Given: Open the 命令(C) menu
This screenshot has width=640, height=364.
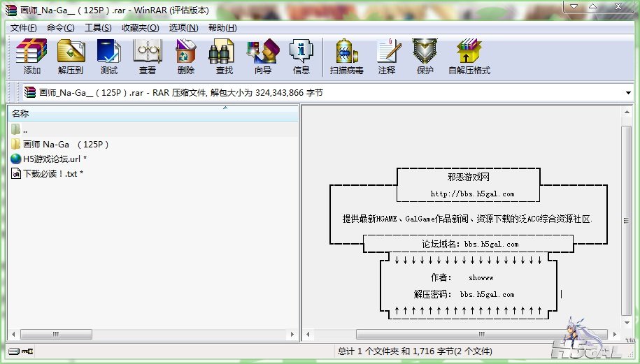Looking at the screenshot, I should pyautogui.click(x=60, y=28).
